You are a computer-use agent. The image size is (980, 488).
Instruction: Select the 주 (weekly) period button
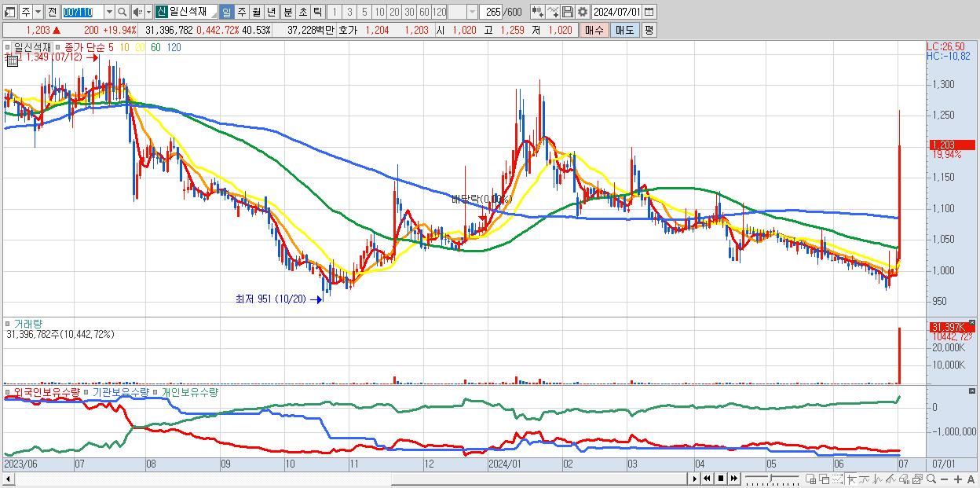[241, 12]
